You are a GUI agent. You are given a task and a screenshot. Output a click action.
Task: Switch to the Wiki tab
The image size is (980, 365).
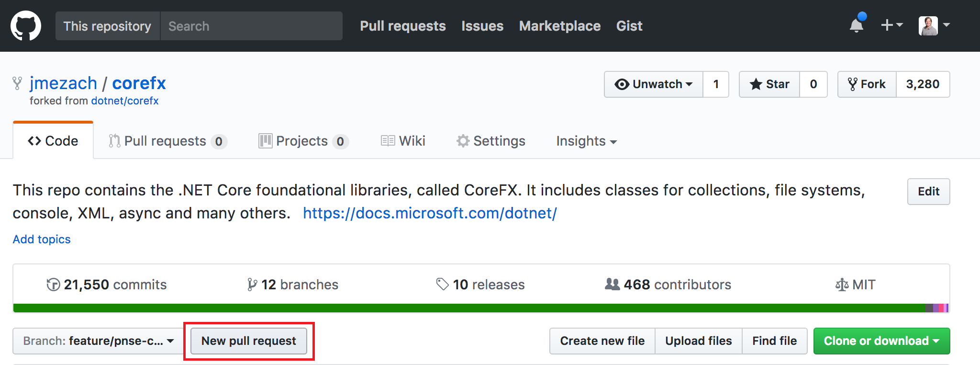coord(403,141)
